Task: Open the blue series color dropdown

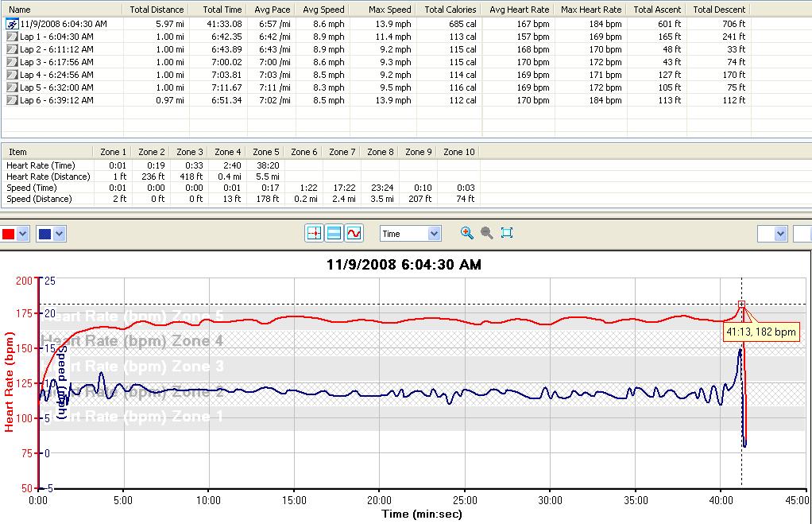Action: (x=60, y=235)
